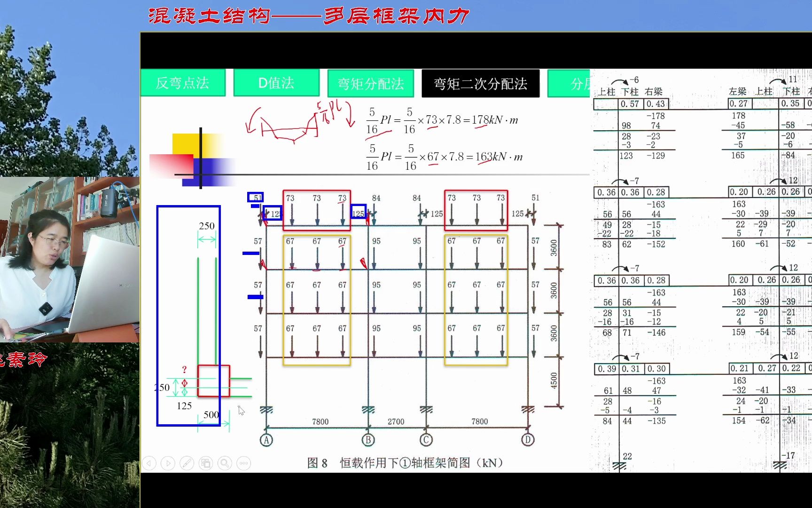Click the title 混凝土结构——多层框架内力
Image resolution: width=812 pixels, height=508 pixels.
pos(309,16)
